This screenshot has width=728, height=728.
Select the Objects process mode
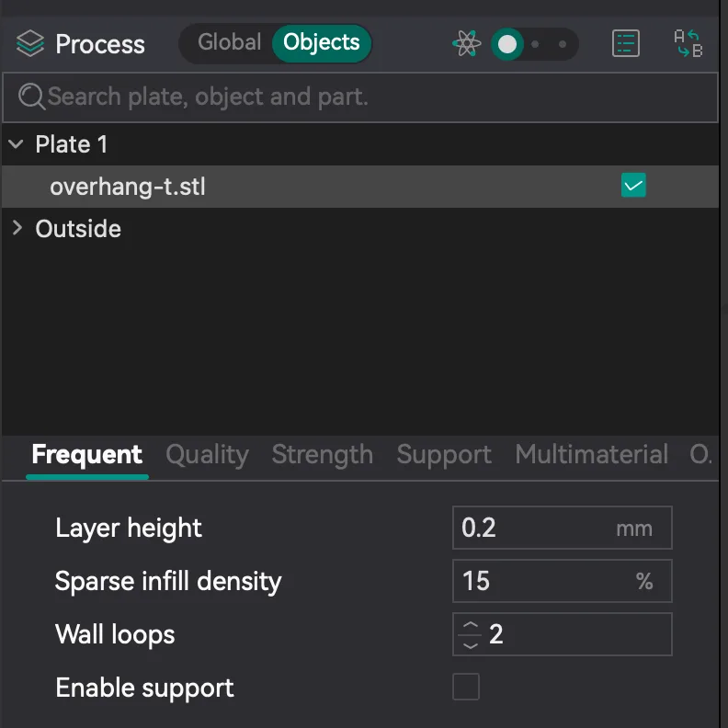coord(322,43)
